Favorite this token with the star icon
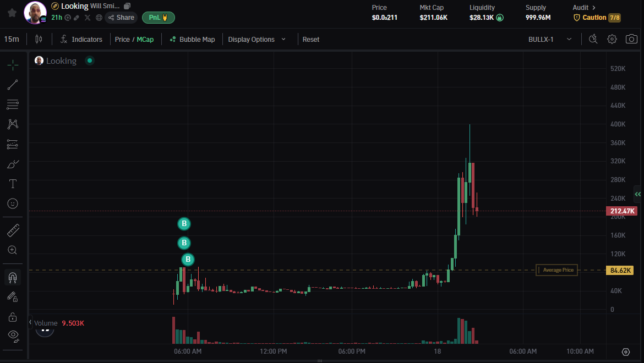Image resolution: width=644 pixels, height=363 pixels. pos(12,13)
